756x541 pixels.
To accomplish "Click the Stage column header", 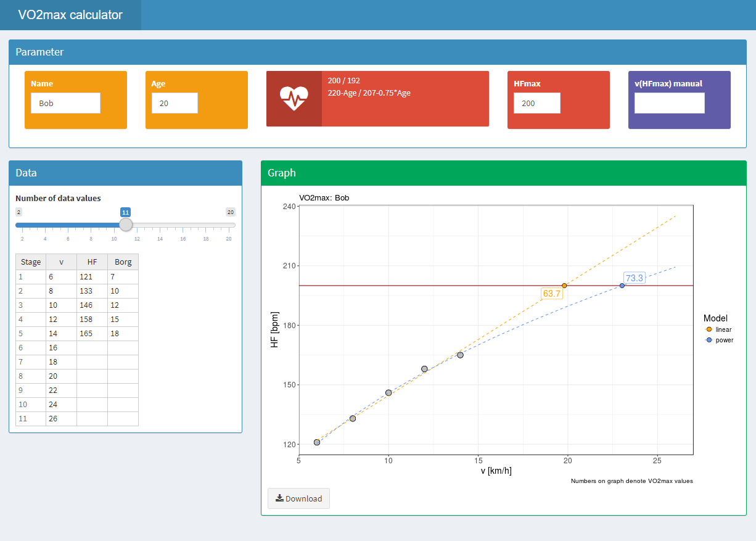I will pyautogui.click(x=31, y=262).
